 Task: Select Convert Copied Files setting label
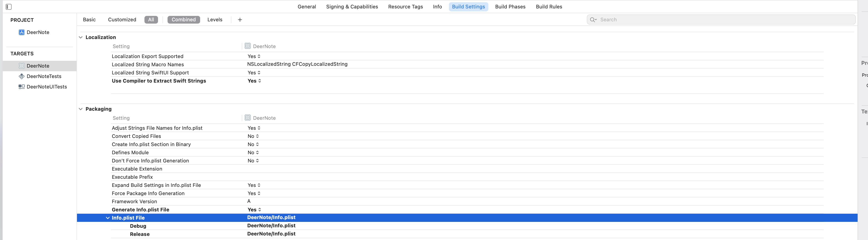(x=137, y=136)
